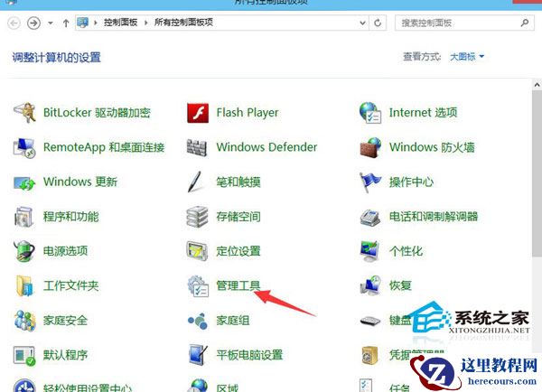Expand the address bar history dropdown
This screenshot has height=392, width=542.
click(x=362, y=23)
